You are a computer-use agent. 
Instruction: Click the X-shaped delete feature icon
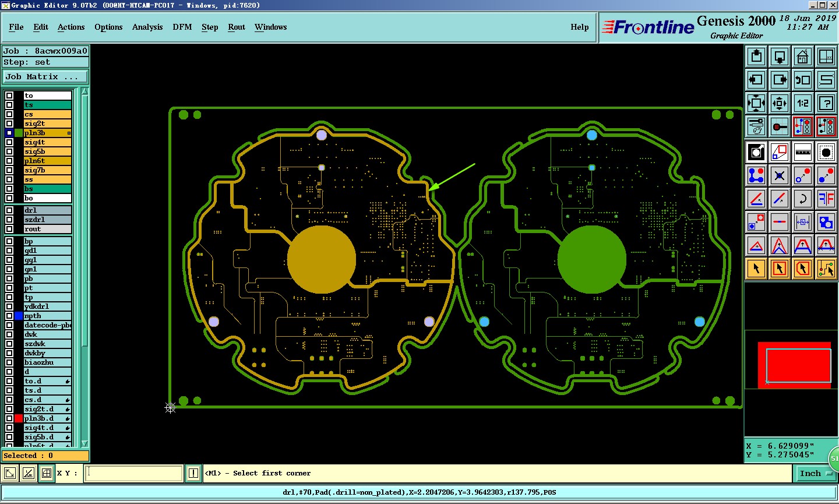(780, 175)
